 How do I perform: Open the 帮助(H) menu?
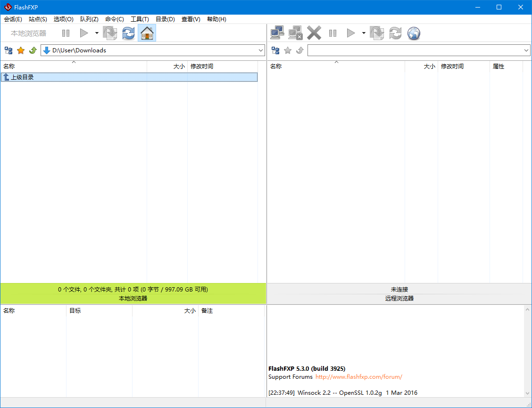click(216, 19)
